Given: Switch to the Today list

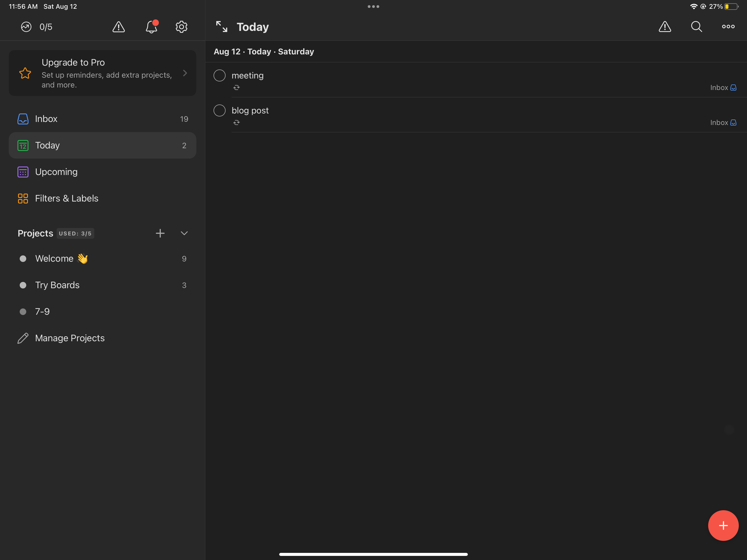Looking at the screenshot, I should coord(47,145).
